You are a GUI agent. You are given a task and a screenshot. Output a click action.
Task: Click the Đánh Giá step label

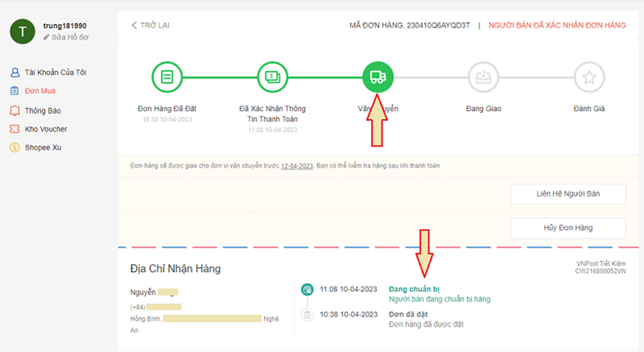point(589,109)
